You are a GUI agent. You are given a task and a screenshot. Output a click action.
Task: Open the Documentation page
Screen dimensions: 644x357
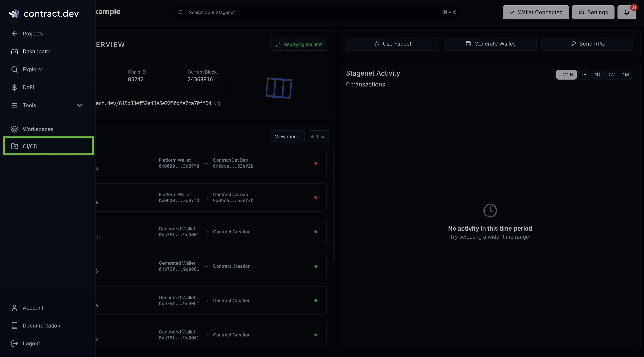click(x=41, y=325)
